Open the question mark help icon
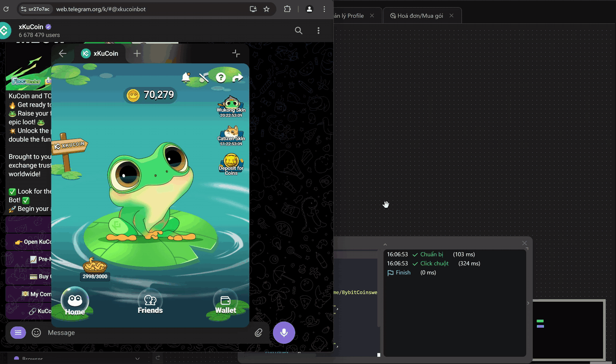This screenshot has width=616, height=364. point(221,77)
